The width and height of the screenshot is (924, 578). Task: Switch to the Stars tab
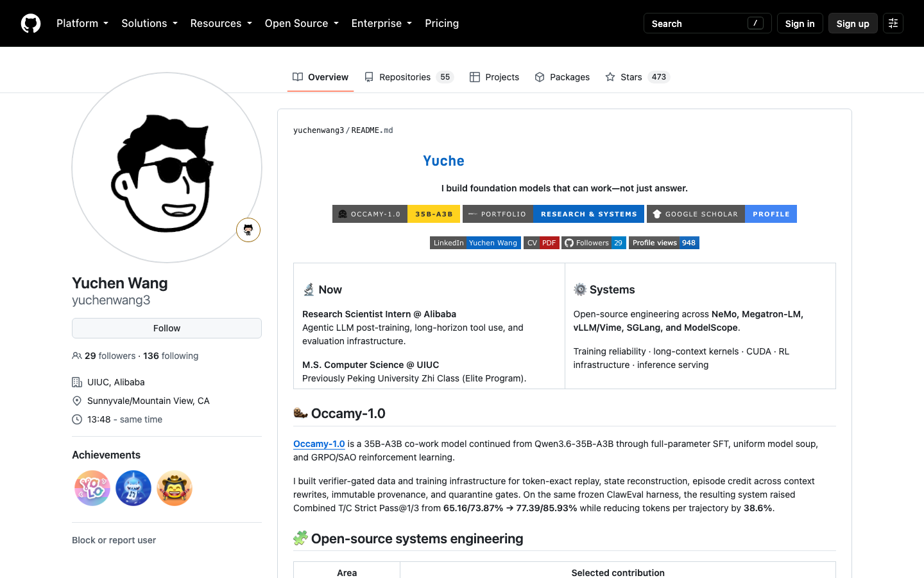pyautogui.click(x=637, y=77)
